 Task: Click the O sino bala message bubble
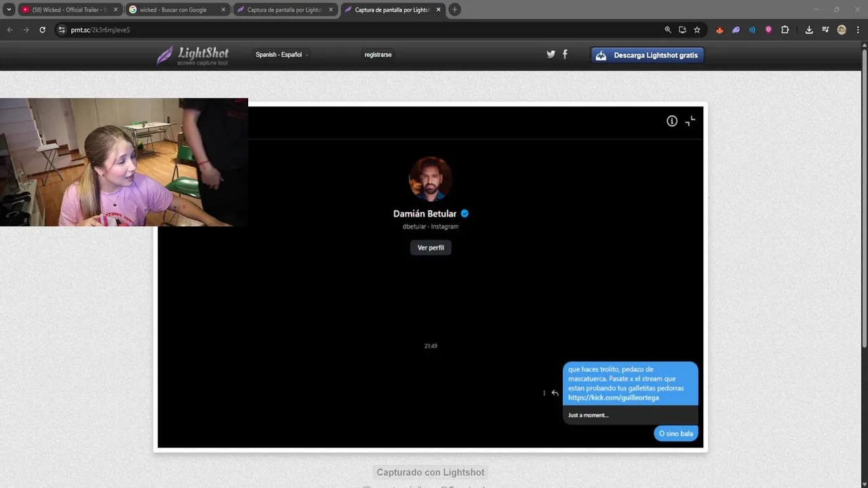tap(676, 433)
